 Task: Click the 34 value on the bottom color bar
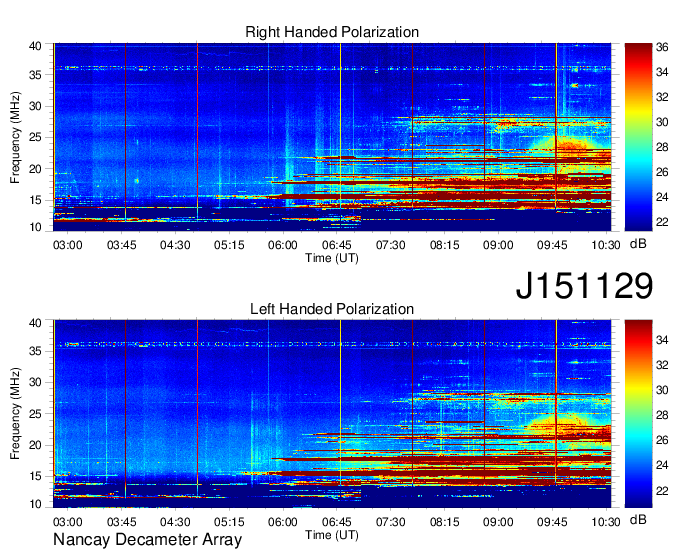(x=662, y=340)
